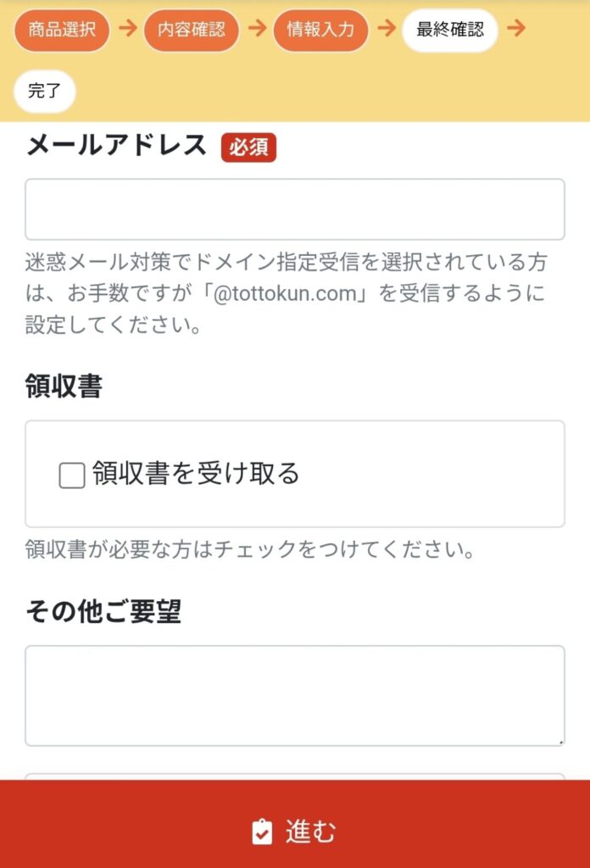Click the arrow after the 商品選択 step

pyautogui.click(x=127, y=30)
